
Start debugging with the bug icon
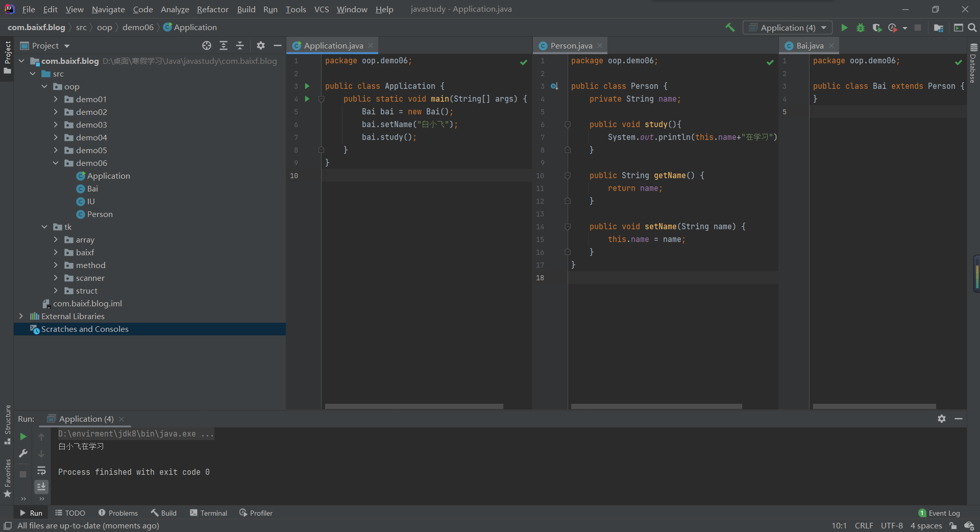click(x=861, y=28)
